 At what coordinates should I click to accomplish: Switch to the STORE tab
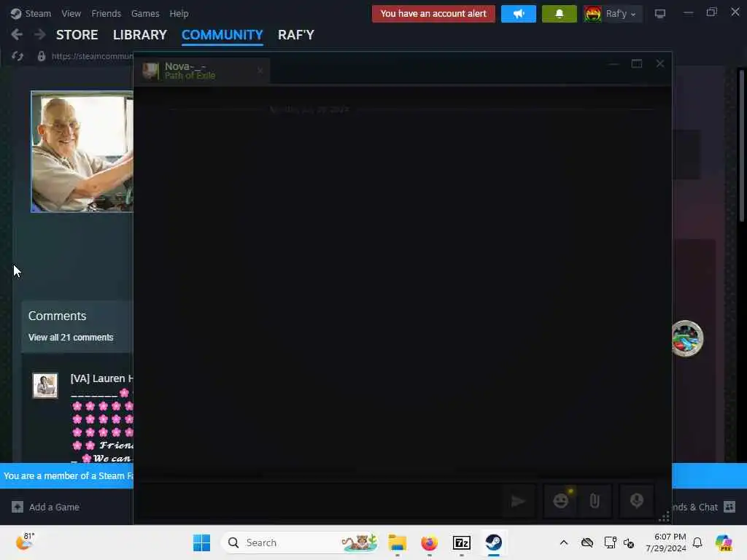77,35
